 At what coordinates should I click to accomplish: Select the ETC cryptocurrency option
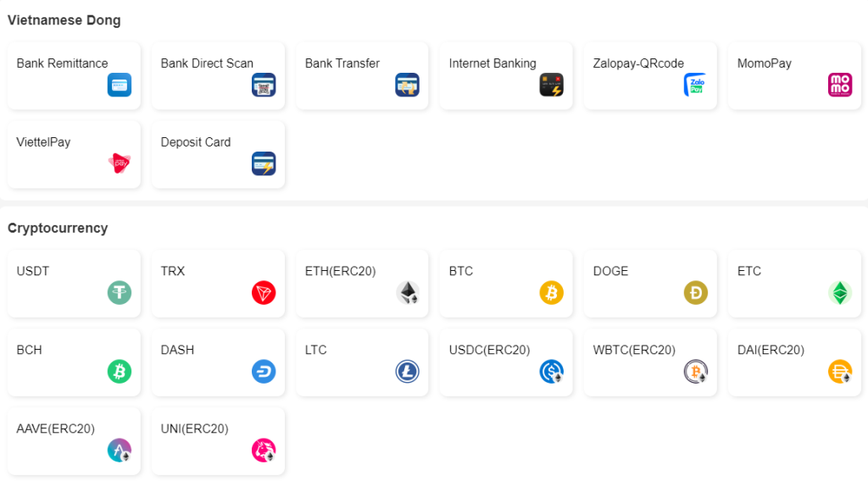tap(794, 284)
